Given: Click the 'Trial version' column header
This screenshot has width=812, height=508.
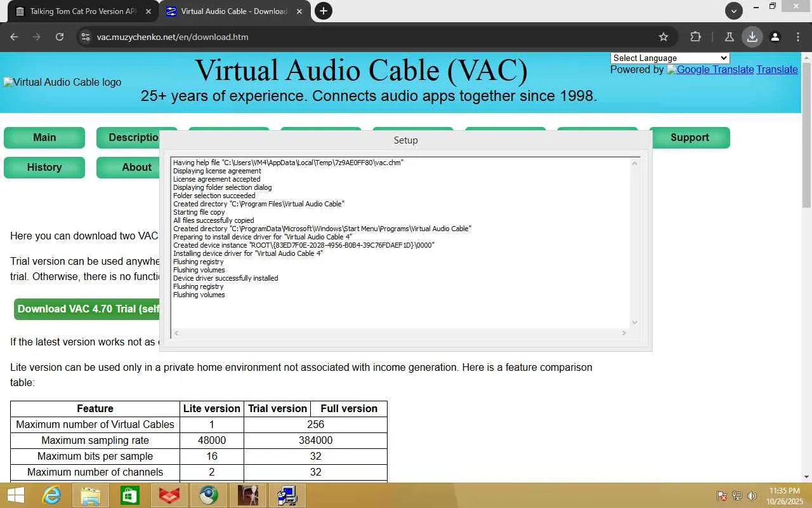Looking at the screenshot, I should (277, 409).
